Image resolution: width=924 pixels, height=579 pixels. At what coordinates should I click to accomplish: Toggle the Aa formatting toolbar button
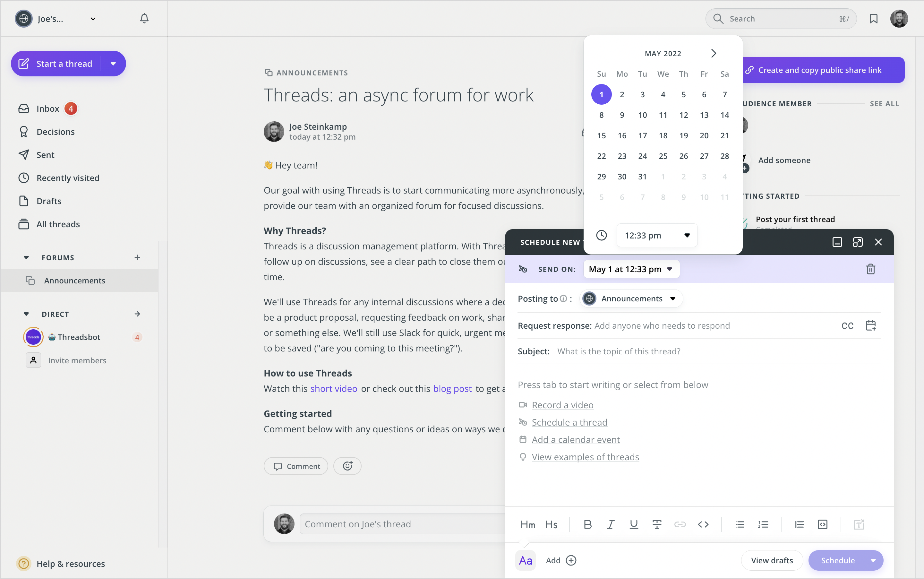click(x=525, y=560)
